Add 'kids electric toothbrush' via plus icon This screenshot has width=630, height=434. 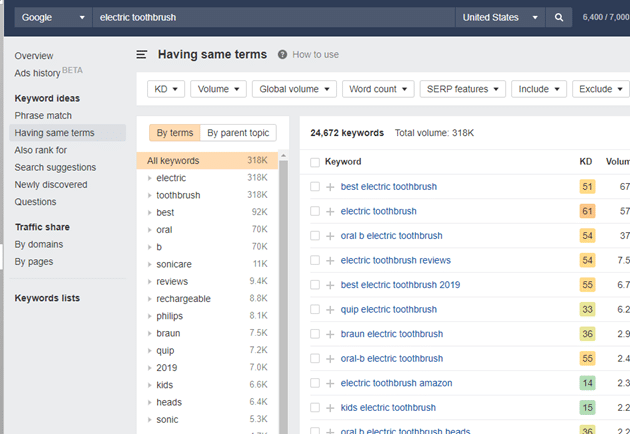(330, 408)
